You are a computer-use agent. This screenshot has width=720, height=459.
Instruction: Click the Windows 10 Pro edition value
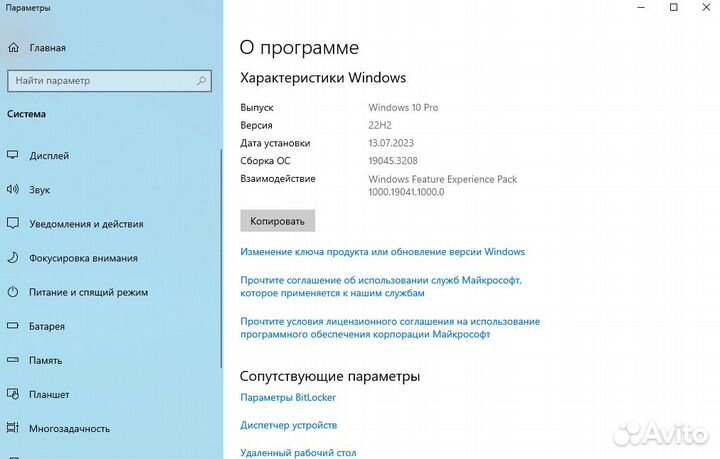point(403,107)
